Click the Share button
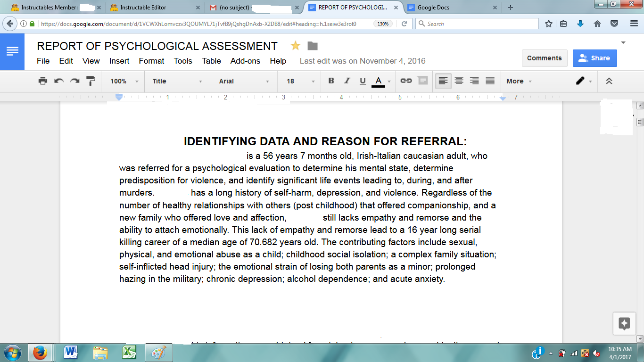Screen dimensions: 644x362 (x=594, y=58)
